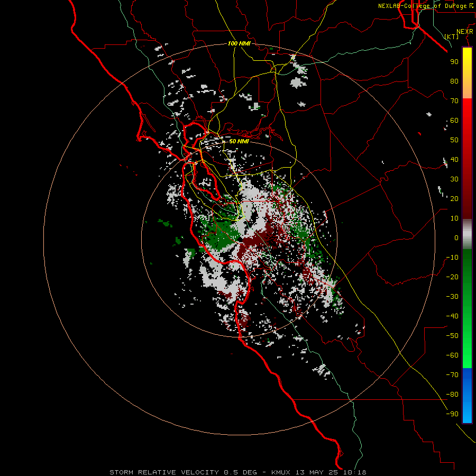Click the "13 MAY 25 10:18" timestamp
This screenshot has width=476, height=476.
tap(331, 472)
